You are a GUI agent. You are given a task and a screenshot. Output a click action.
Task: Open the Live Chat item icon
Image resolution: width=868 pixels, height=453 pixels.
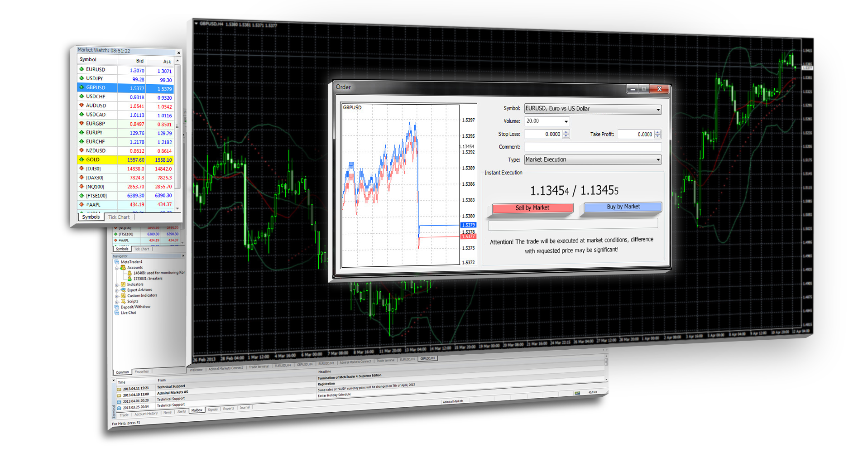tap(117, 313)
